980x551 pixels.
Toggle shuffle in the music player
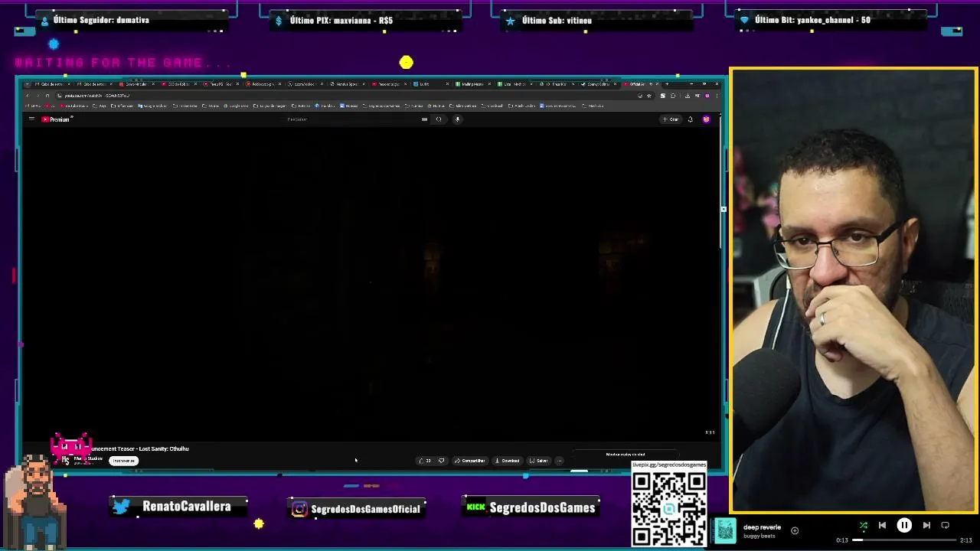pos(864,526)
